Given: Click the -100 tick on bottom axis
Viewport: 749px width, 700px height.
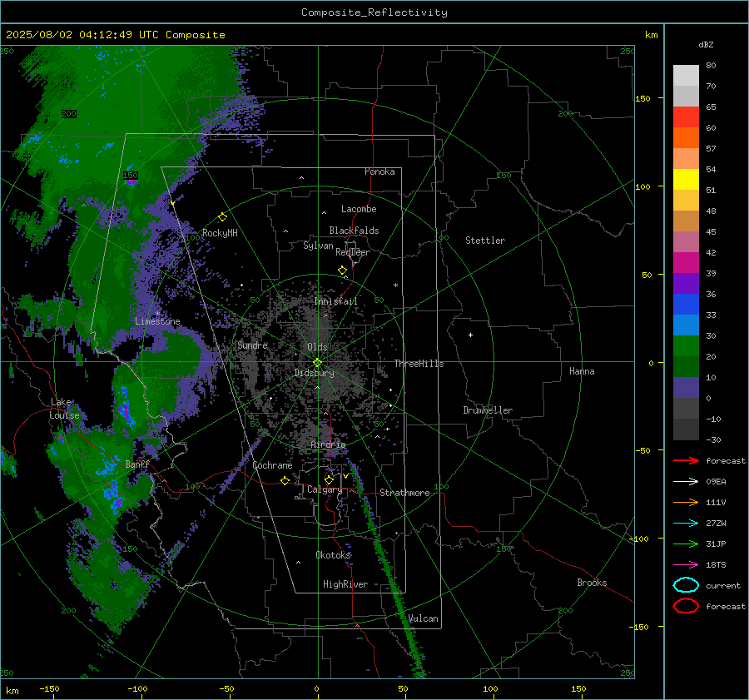Looking at the screenshot, I should [x=137, y=688].
